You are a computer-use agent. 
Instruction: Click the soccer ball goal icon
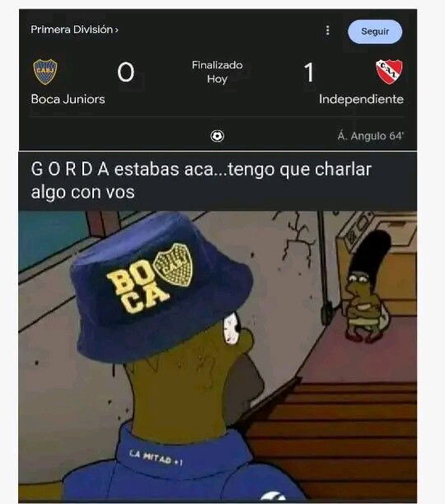[x=218, y=136]
